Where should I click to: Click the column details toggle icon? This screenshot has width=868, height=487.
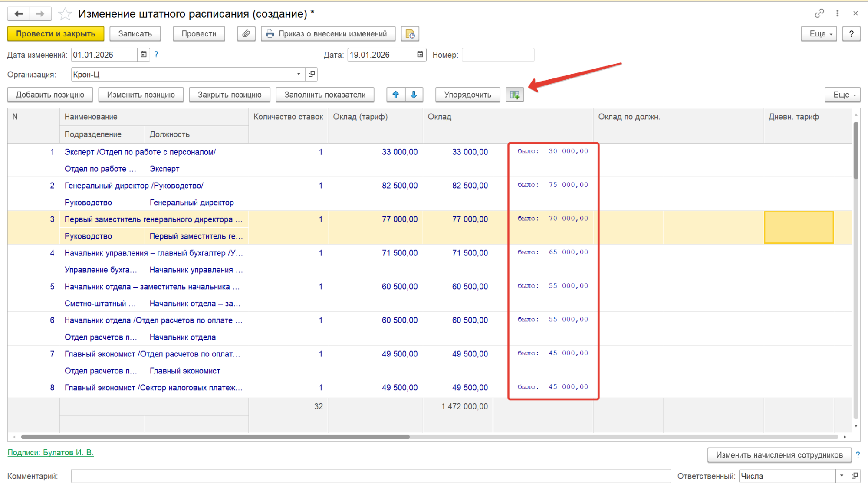(515, 95)
